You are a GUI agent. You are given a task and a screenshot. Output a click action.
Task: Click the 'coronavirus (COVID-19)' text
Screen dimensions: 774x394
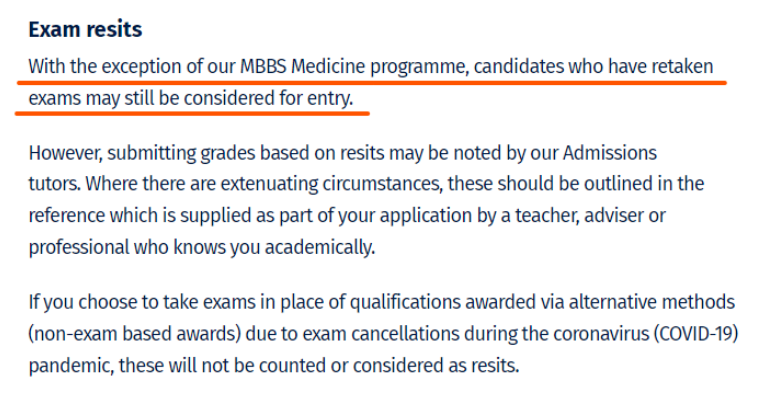[x=646, y=334]
